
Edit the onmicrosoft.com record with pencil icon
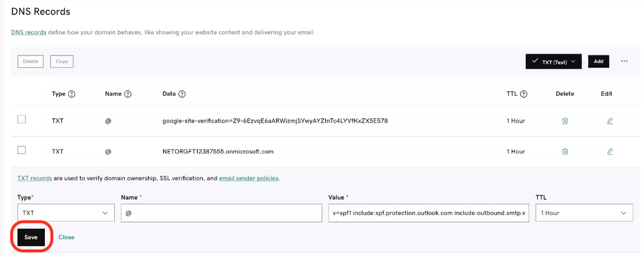click(610, 151)
